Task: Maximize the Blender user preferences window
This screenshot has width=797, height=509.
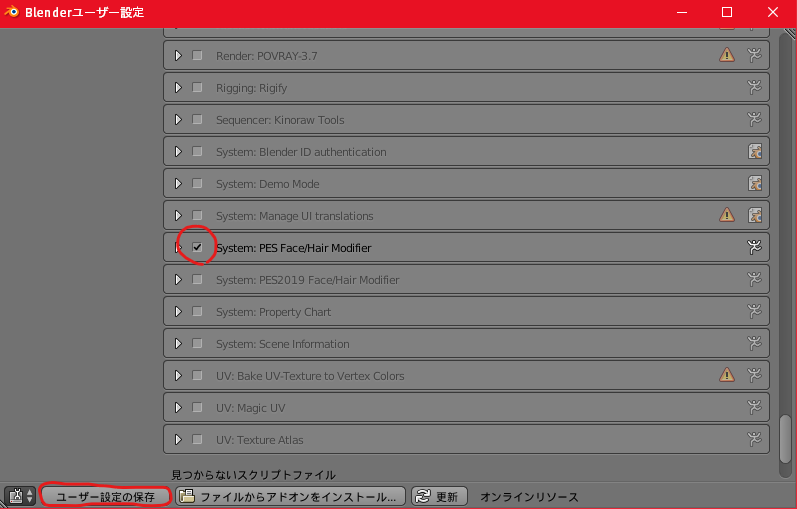Action: pos(727,12)
